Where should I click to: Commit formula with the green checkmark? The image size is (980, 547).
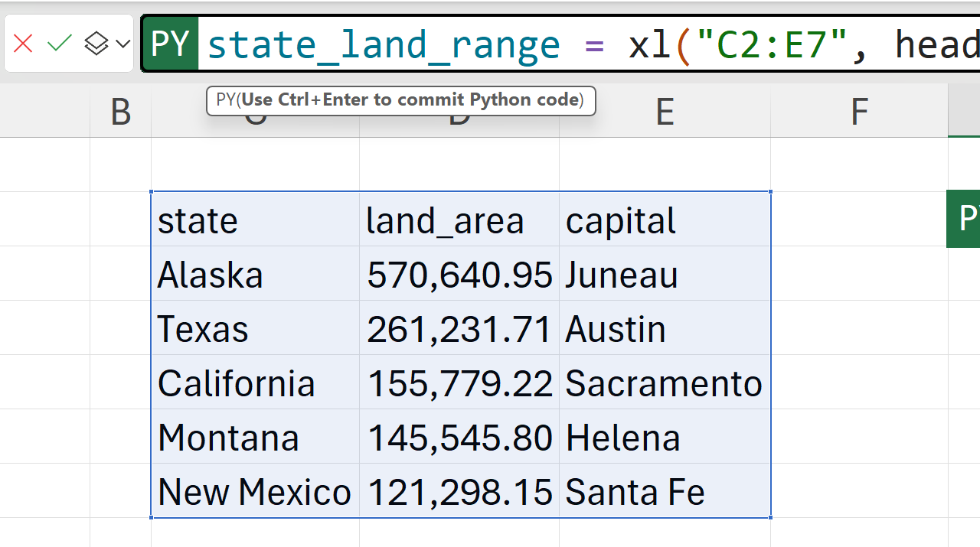pos(59,44)
